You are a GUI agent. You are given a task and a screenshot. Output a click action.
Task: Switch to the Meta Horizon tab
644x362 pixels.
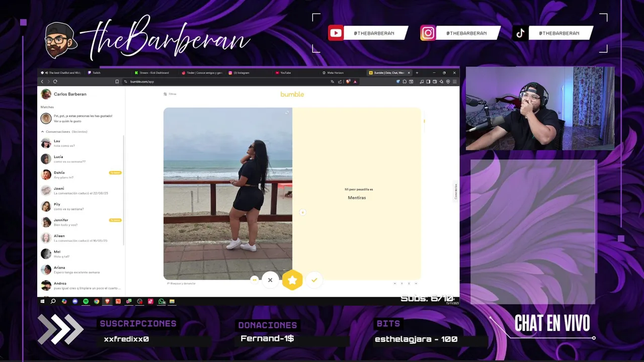tap(343, 72)
